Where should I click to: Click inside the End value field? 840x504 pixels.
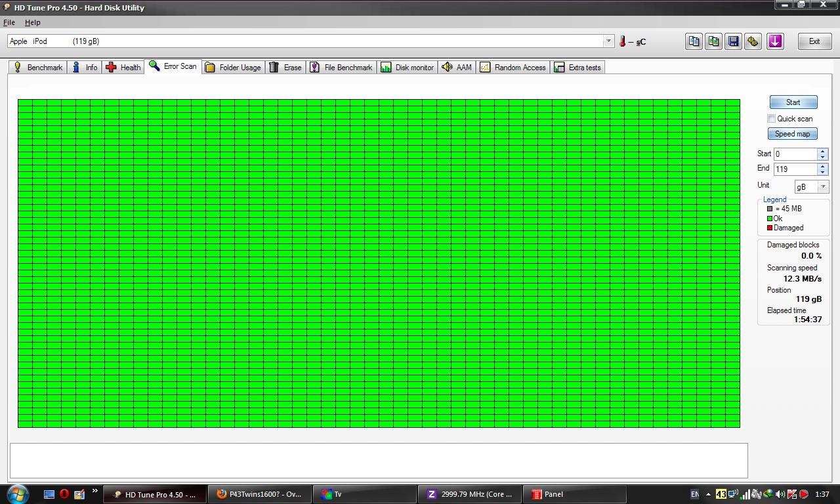pos(795,169)
